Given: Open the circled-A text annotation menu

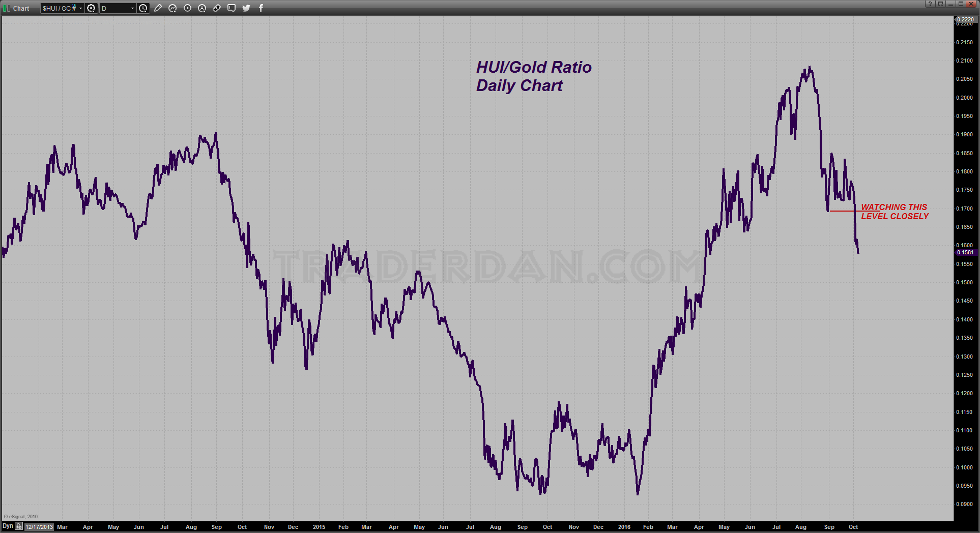Looking at the screenshot, I should click(202, 8).
